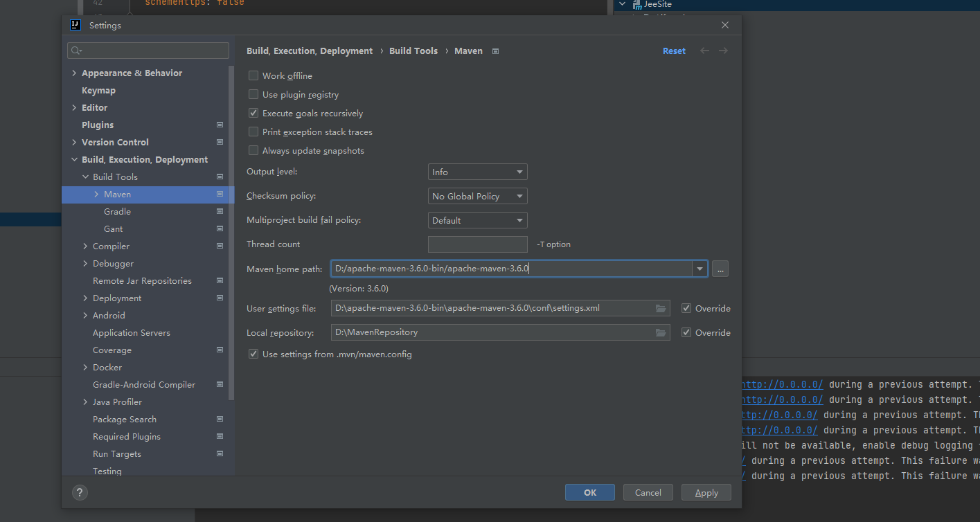
Task: Click the Reset link
Action: pyautogui.click(x=674, y=51)
